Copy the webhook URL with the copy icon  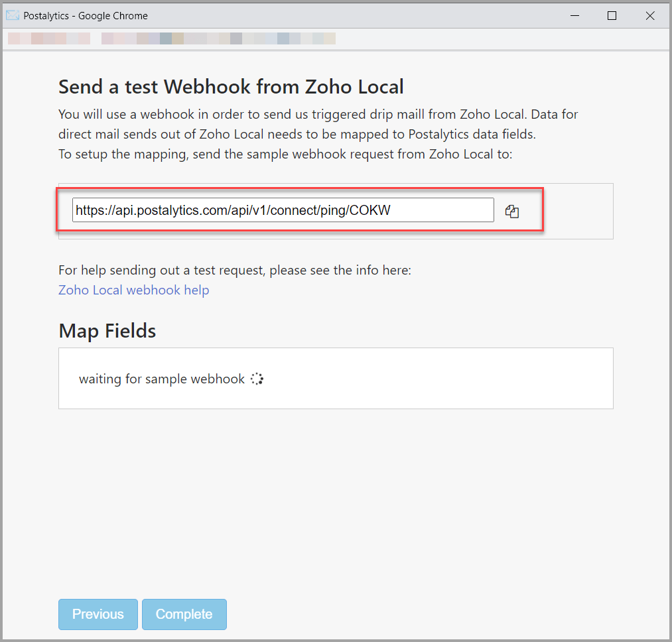pyautogui.click(x=511, y=212)
